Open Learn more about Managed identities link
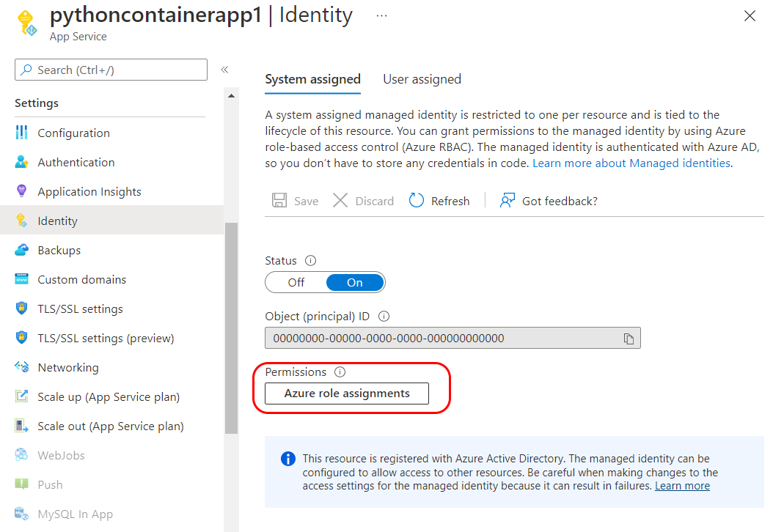773x532 pixels. [631, 163]
